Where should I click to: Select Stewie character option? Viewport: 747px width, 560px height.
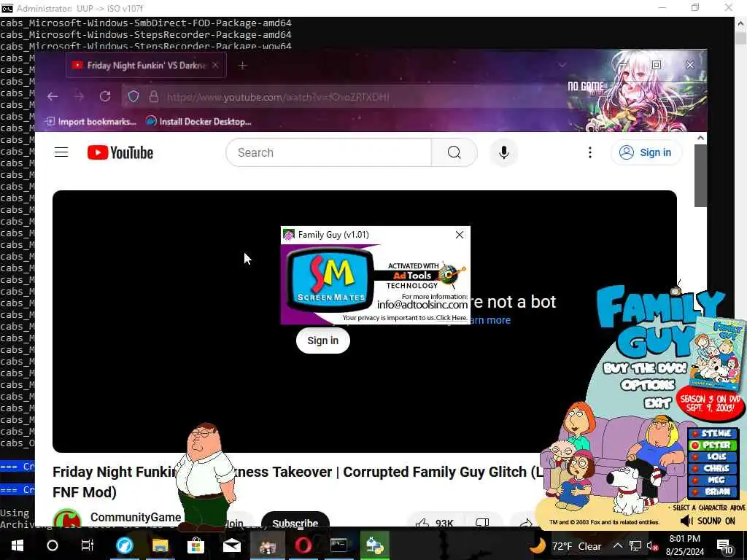712,433
